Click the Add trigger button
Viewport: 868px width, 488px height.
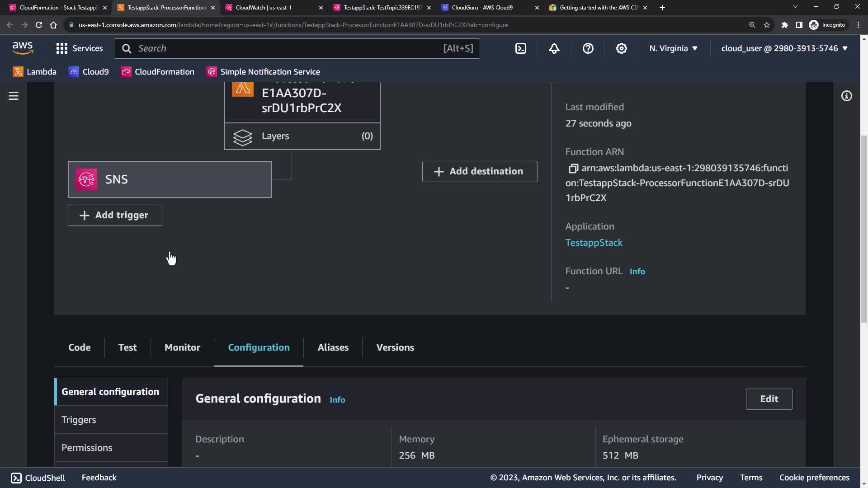pos(115,215)
